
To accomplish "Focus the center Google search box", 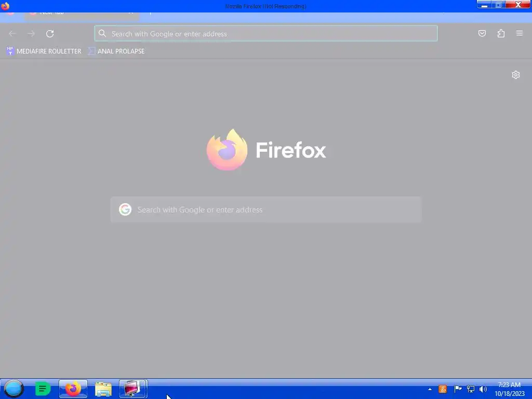I will 266,210.
